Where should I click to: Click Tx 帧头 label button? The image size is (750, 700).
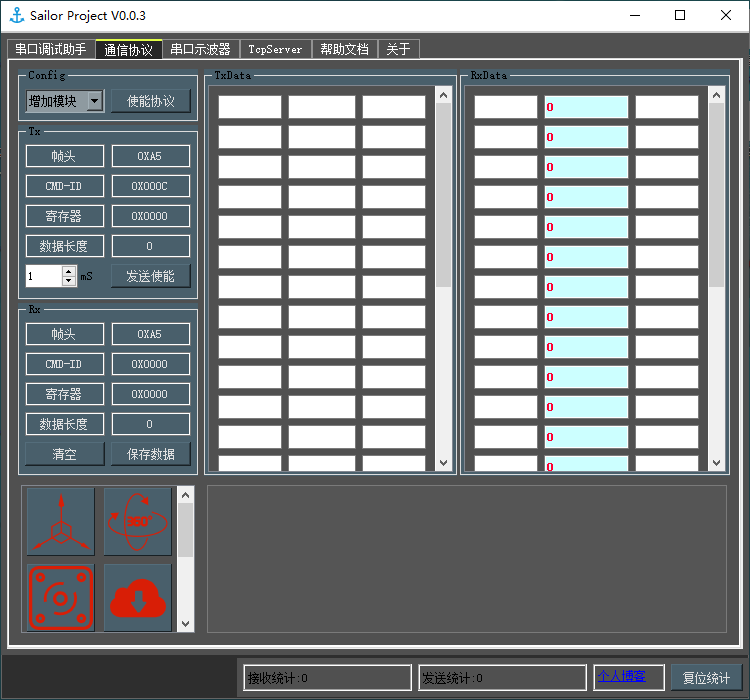point(65,156)
